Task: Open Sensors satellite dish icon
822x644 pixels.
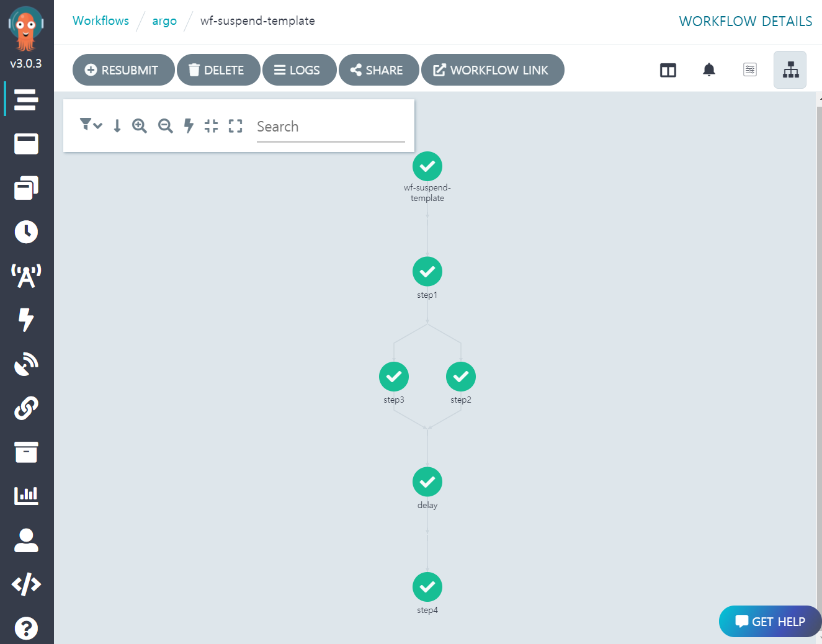Action: tap(26, 364)
